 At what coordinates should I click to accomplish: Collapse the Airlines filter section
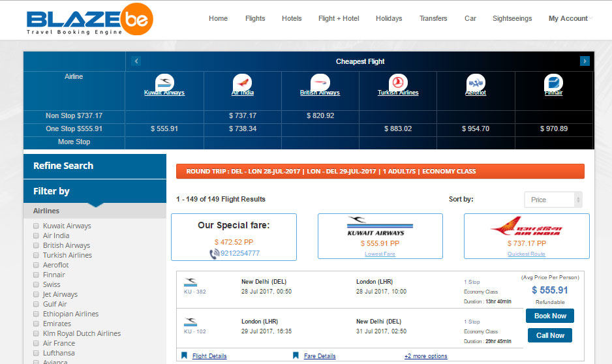click(95, 211)
